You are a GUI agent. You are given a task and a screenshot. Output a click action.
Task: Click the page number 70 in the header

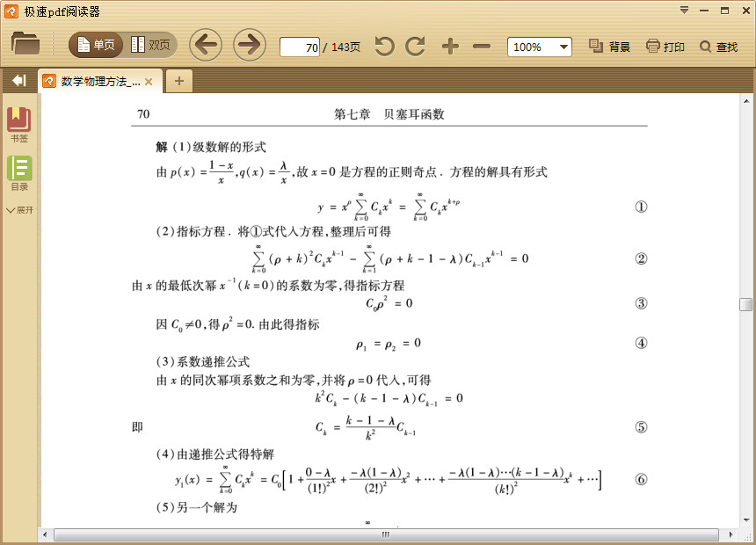pos(143,114)
